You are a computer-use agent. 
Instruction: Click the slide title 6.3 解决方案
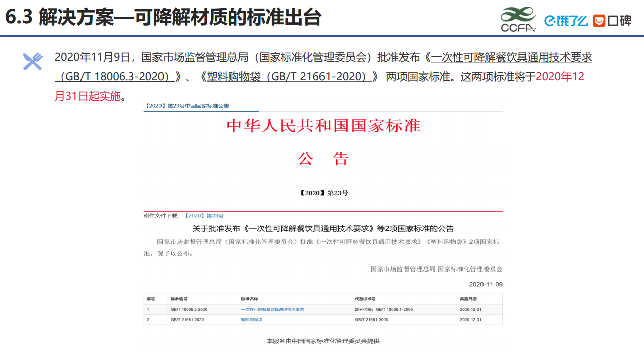[163, 18]
